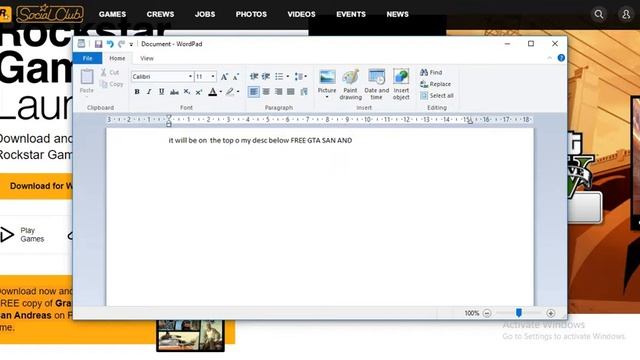Screen dimensions: 640x360
Task: Open the bullet list style dropdown arrow
Action: (x=288, y=76)
